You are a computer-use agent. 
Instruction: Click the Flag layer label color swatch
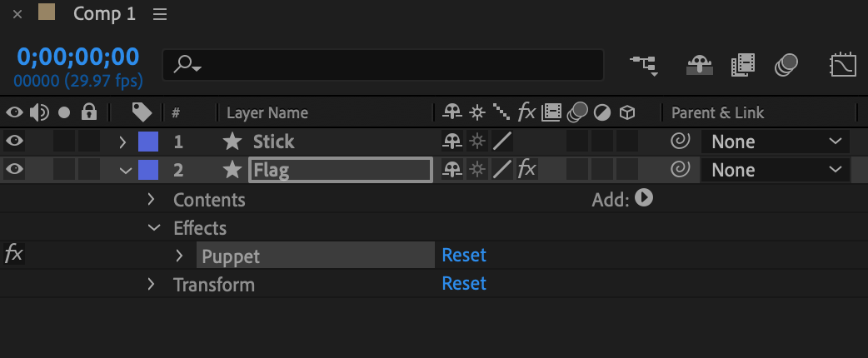[x=148, y=170]
